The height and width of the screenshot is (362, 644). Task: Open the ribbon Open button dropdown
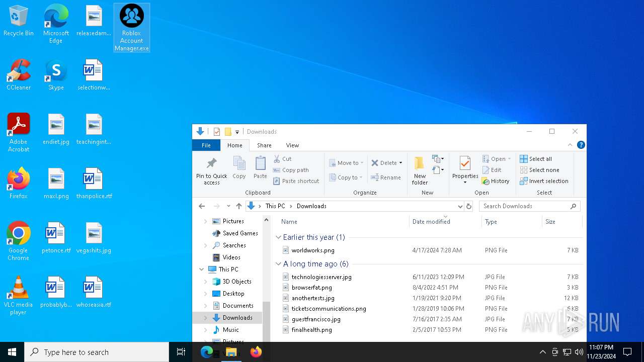tap(509, 159)
